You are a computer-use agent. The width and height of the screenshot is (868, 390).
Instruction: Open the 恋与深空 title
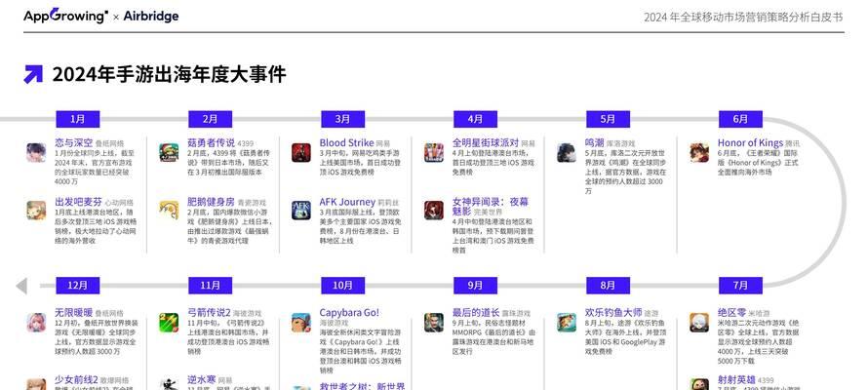tap(73, 142)
